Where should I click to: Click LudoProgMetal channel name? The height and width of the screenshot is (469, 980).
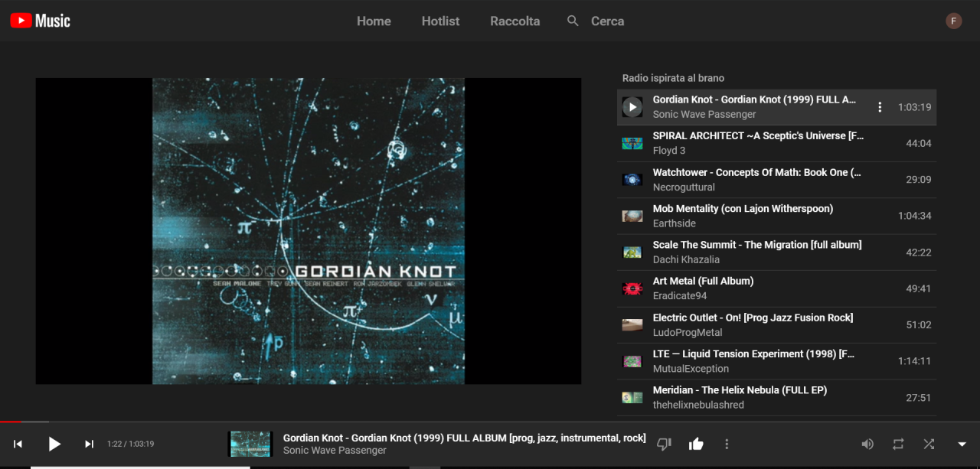pyautogui.click(x=688, y=333)
